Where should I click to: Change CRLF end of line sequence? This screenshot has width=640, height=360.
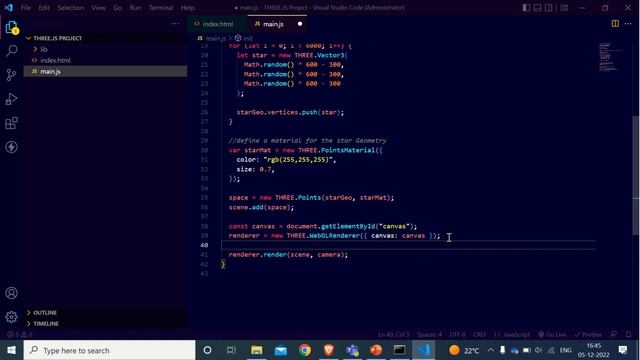point(480,335)
